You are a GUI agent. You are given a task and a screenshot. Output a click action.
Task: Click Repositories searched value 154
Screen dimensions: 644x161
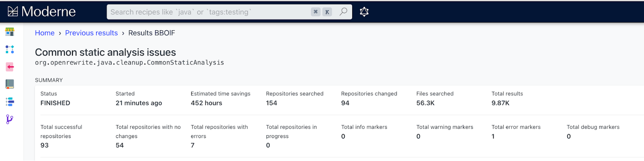(x=272, y=103)
